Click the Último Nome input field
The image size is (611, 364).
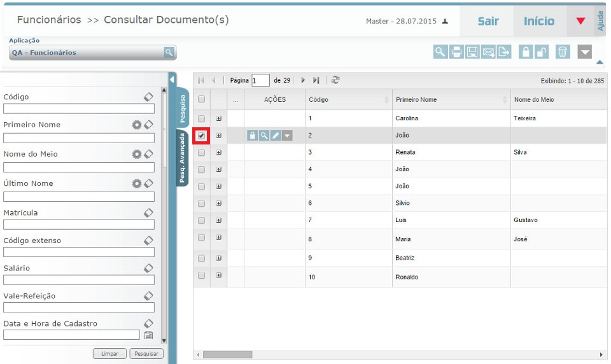79,197
